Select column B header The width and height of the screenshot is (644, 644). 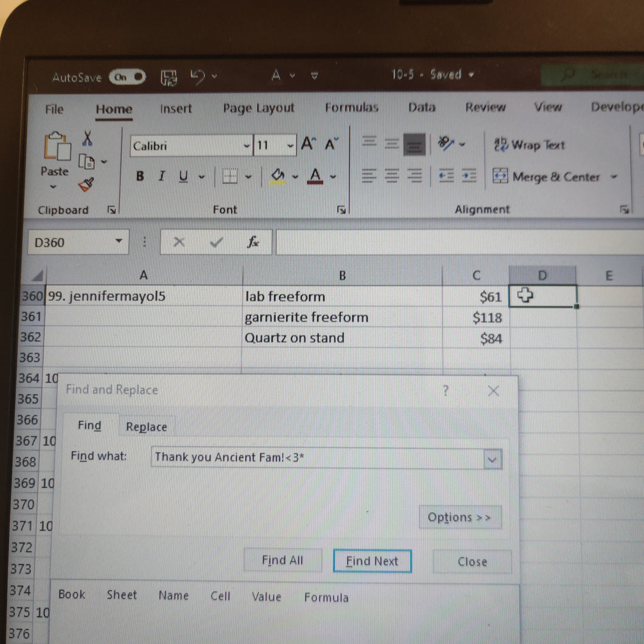(342, 275)
